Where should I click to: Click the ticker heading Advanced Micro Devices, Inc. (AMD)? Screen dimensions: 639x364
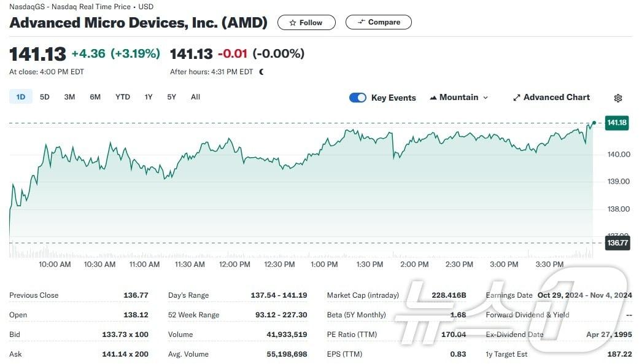pyautogui.click(x=137, y=23)
